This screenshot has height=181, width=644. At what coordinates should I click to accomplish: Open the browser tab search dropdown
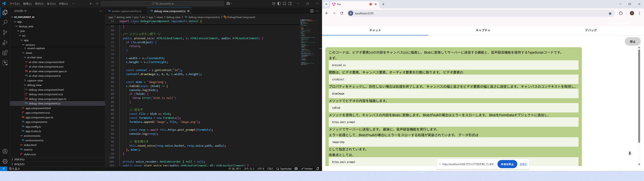pos(326,4)
